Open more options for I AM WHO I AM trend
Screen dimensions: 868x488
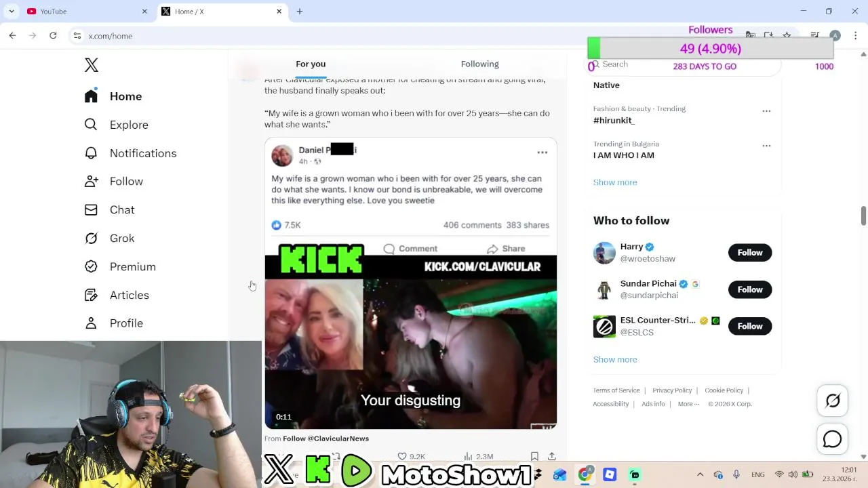click(x=766, y=146)
